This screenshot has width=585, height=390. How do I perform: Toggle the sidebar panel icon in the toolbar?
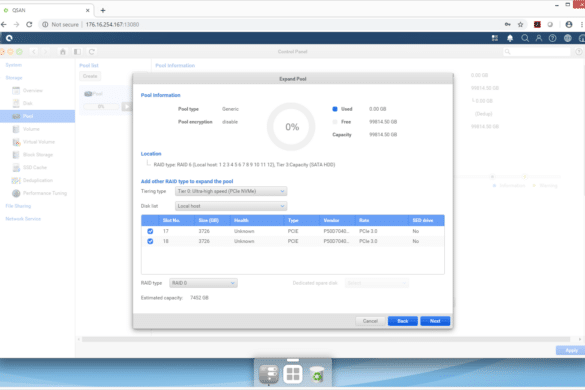(x=77, y=52)
